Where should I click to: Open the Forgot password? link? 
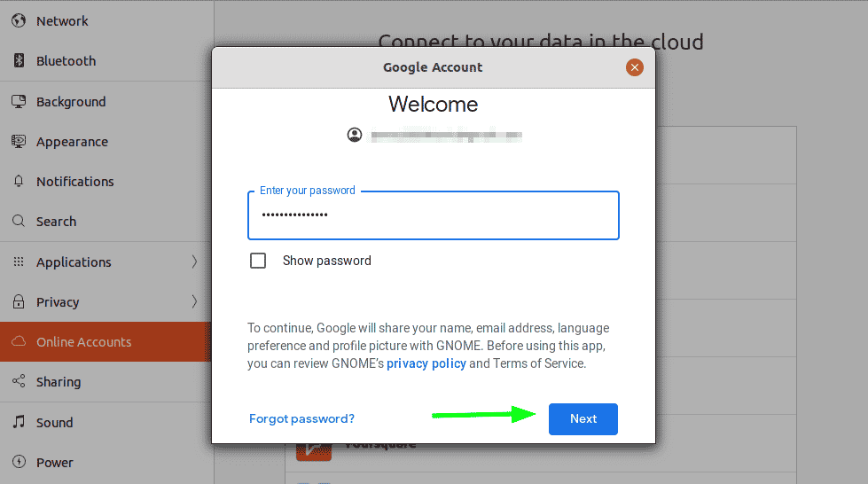click(301, 418)
